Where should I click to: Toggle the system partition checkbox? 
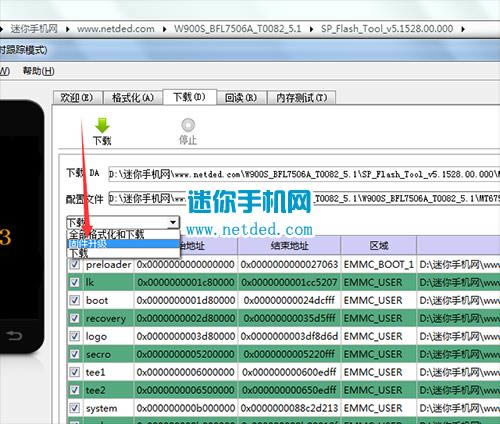tap(74, 408)
